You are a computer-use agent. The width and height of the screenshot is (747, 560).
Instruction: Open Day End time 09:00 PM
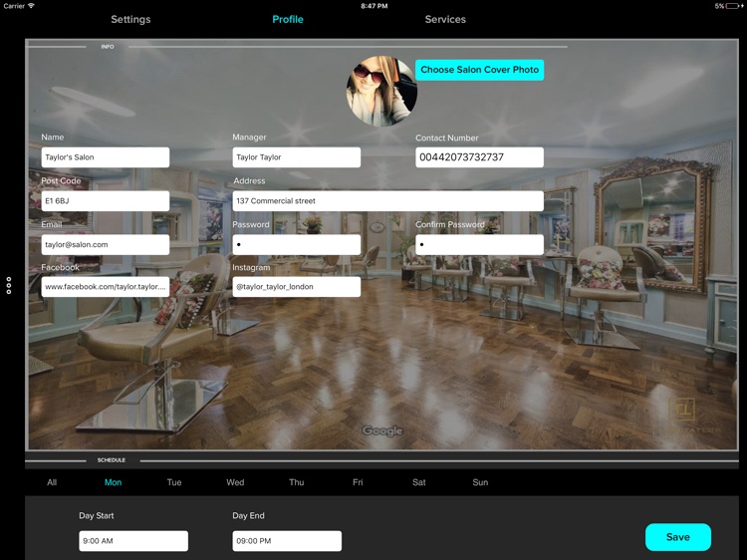click(x=287, y=541)
